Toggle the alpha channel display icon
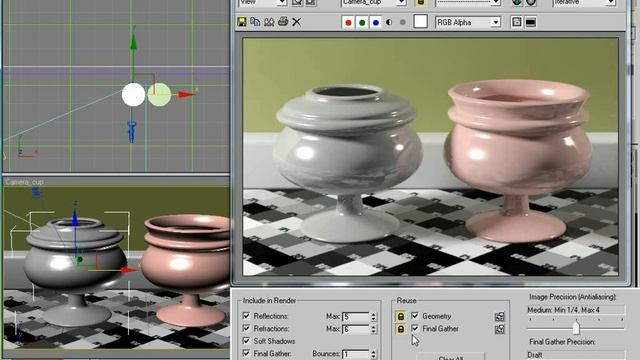Image resolution: width=640 pixels, height=360 pixels. click(389, 22)
